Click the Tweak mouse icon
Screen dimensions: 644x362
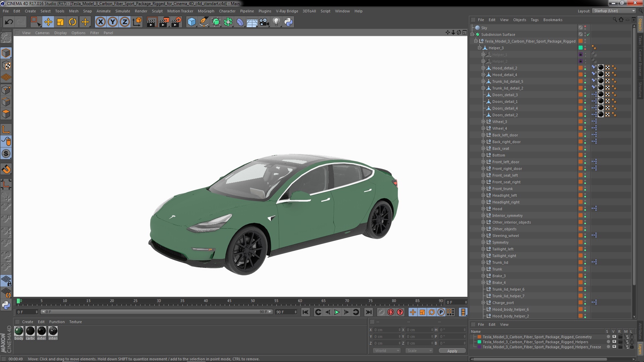tap(6, 142)
